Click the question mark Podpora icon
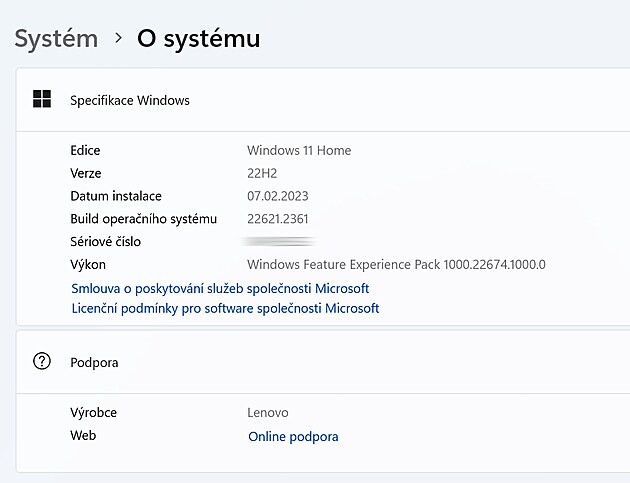 pos(42,362)
